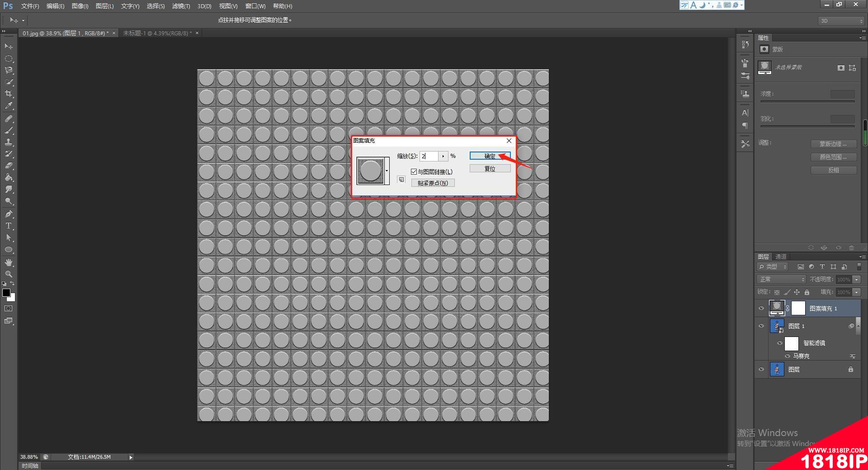Toggle lock all for the layer
868x470 pixels.
point(807,292)
